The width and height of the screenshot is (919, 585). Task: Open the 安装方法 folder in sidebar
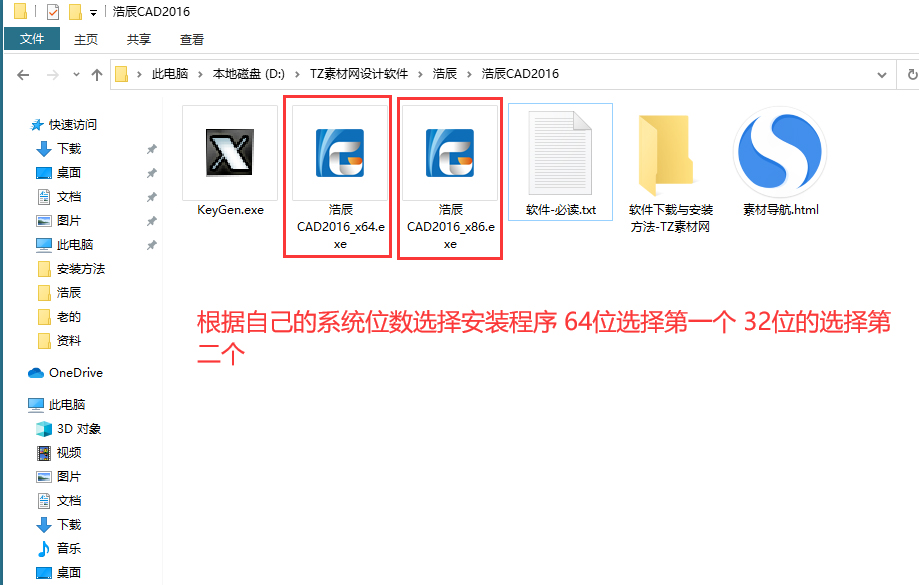point(81,269)
